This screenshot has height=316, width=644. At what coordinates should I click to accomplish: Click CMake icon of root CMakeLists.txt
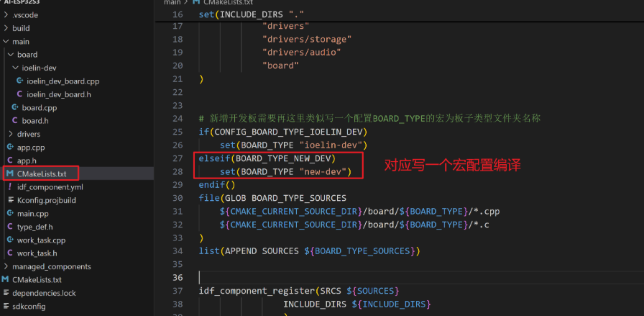(5, 280)
